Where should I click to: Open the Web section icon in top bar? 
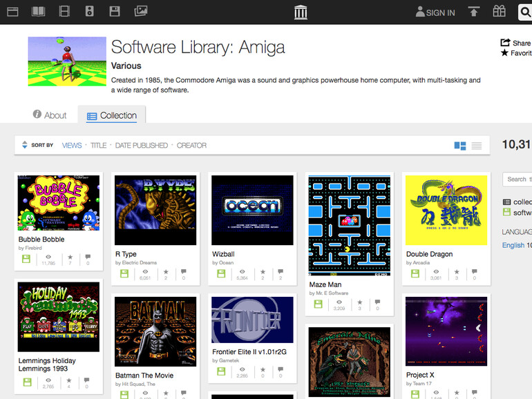pos(12,12)
